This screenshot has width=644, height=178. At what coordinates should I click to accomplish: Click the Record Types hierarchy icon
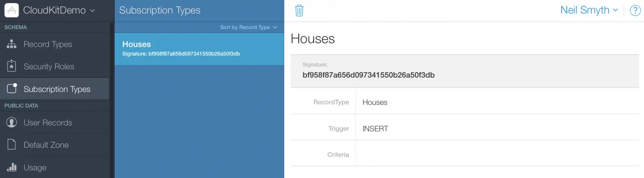(12, 44)
